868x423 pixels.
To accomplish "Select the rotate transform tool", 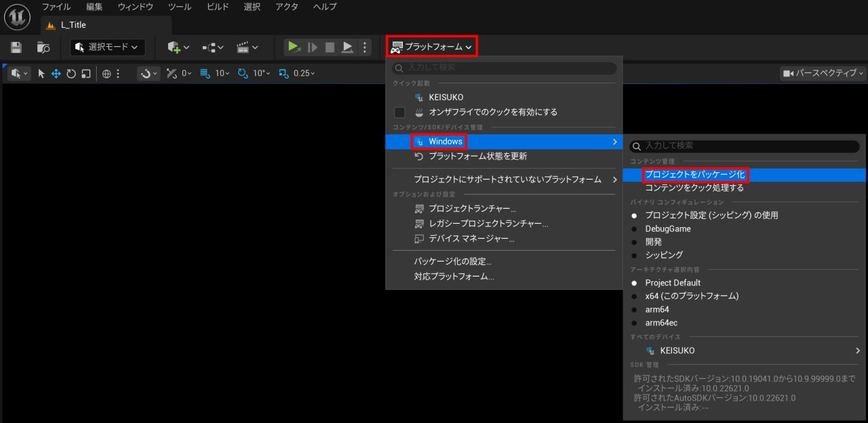I will click(x=71, y=73).
